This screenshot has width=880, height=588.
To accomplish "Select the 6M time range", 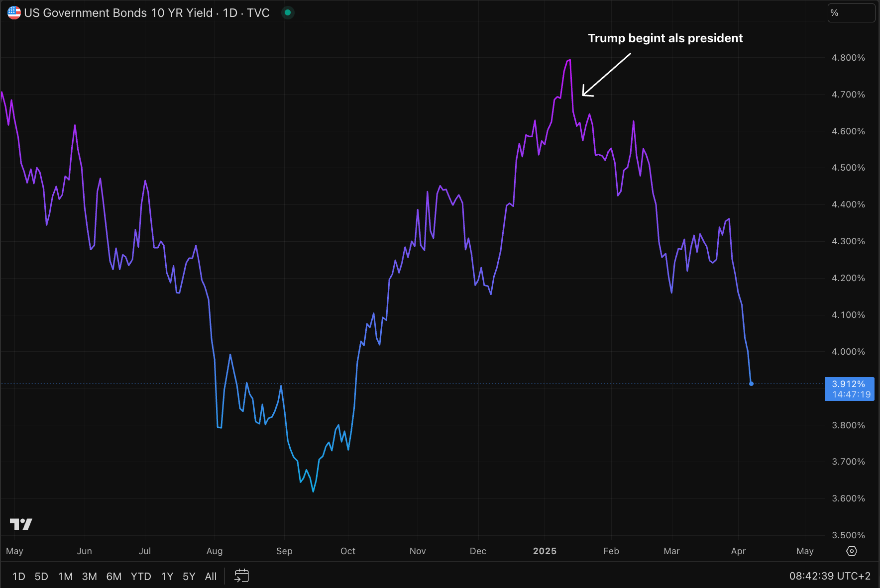I will coord(114,576).
